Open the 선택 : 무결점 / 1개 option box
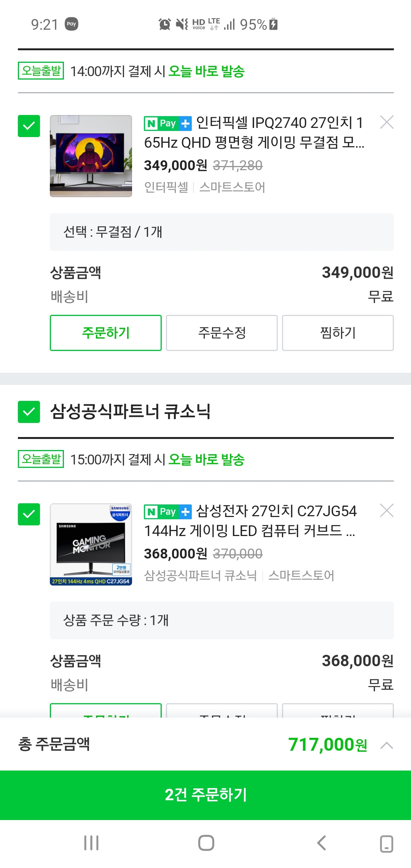Viewport: 411px width, 868px height. (x=221, y=232)
